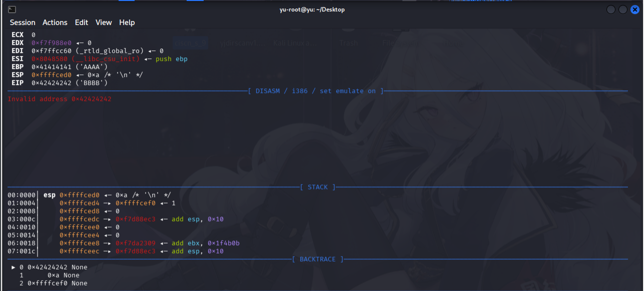Click the DISASM section header
644x291 pixels.
click(316, 91)
